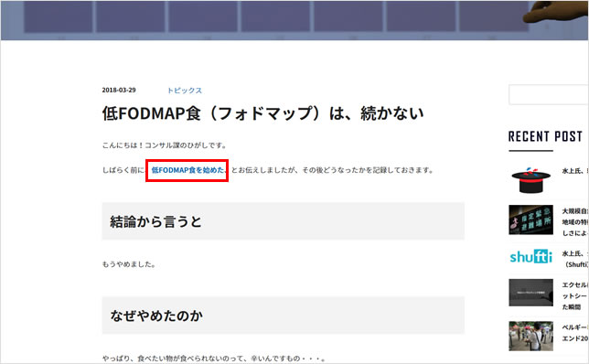The image size is (589, 364).
Task: Click the post date 2018-03-29
Action: pos(119,91)
